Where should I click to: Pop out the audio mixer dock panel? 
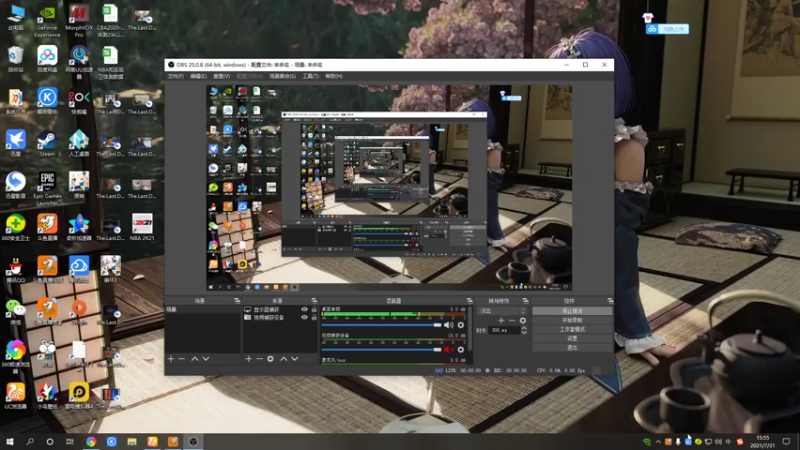tap(469, 301)
